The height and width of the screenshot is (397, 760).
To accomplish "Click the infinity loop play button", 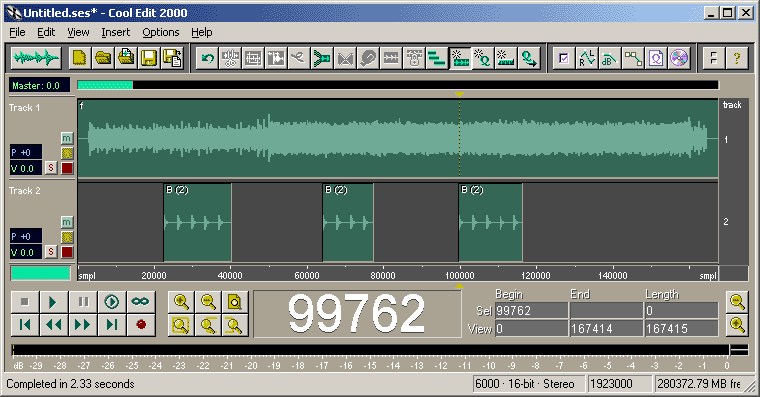I will (141, 302).
